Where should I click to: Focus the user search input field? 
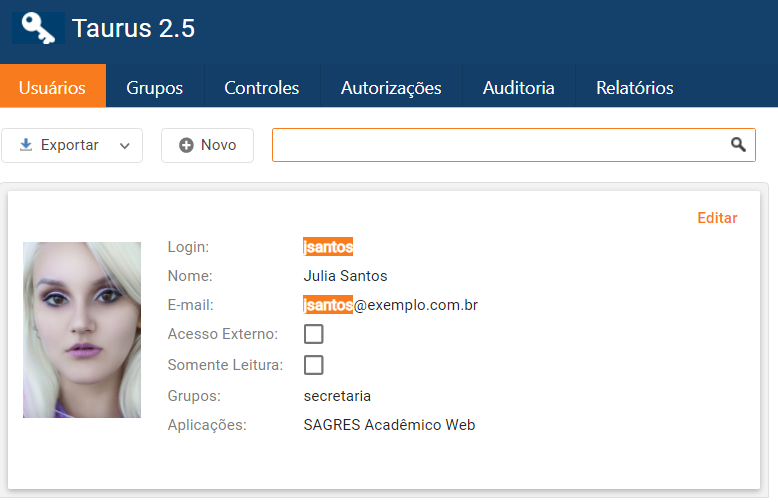pyautogui.click(x=500, y=145)
